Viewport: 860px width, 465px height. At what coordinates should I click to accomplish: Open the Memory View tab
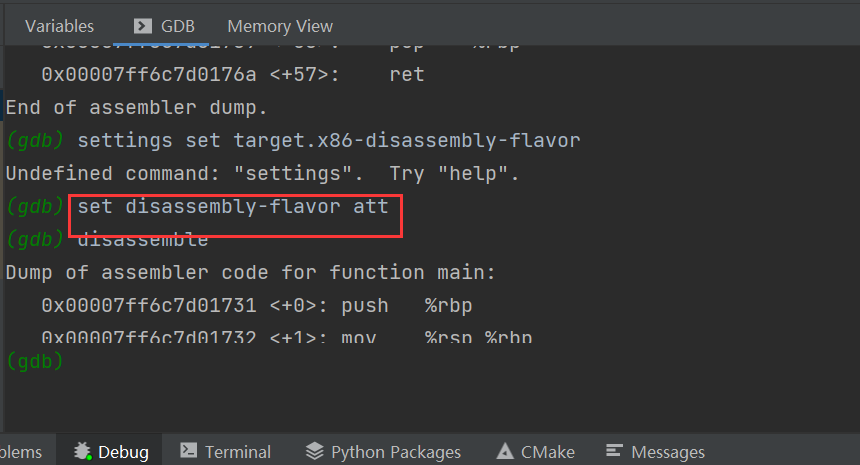pos(280,26)
